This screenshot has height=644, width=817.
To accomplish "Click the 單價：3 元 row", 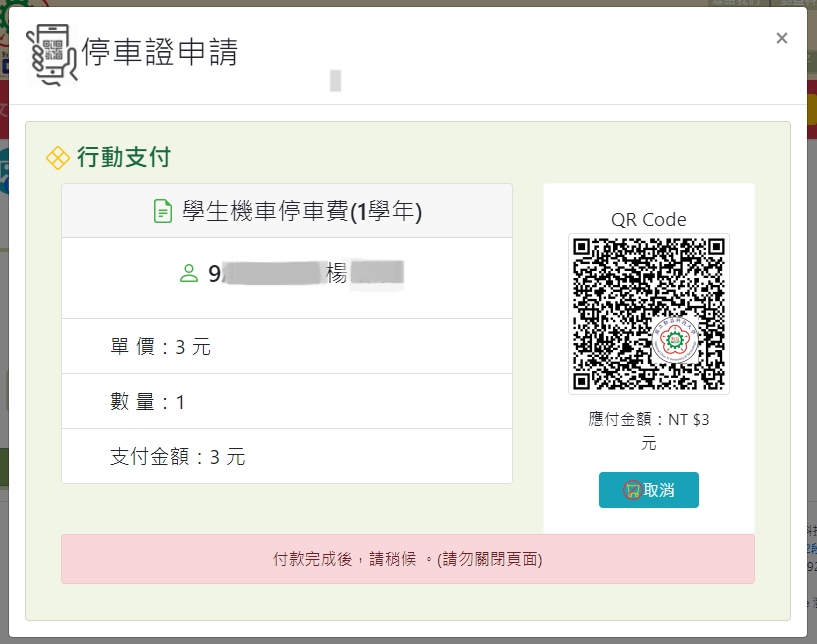I will click(287, 346).
